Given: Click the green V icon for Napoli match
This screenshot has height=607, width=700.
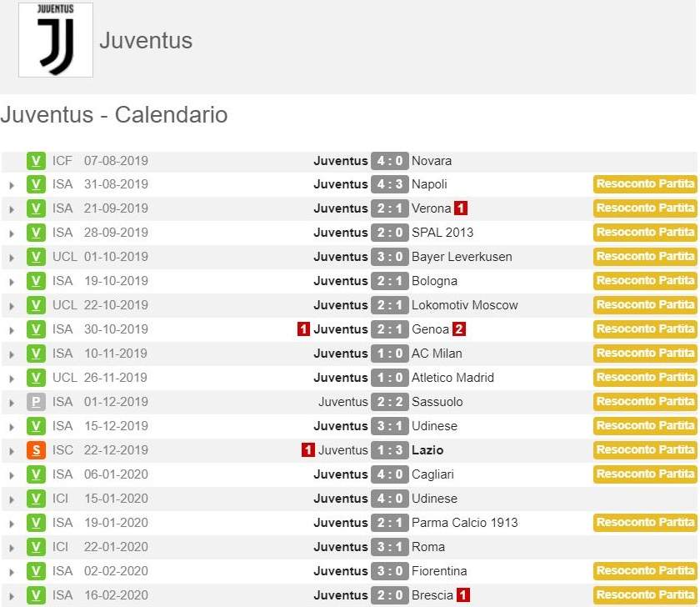Looking at the screenshot, I should click(36, 184).
